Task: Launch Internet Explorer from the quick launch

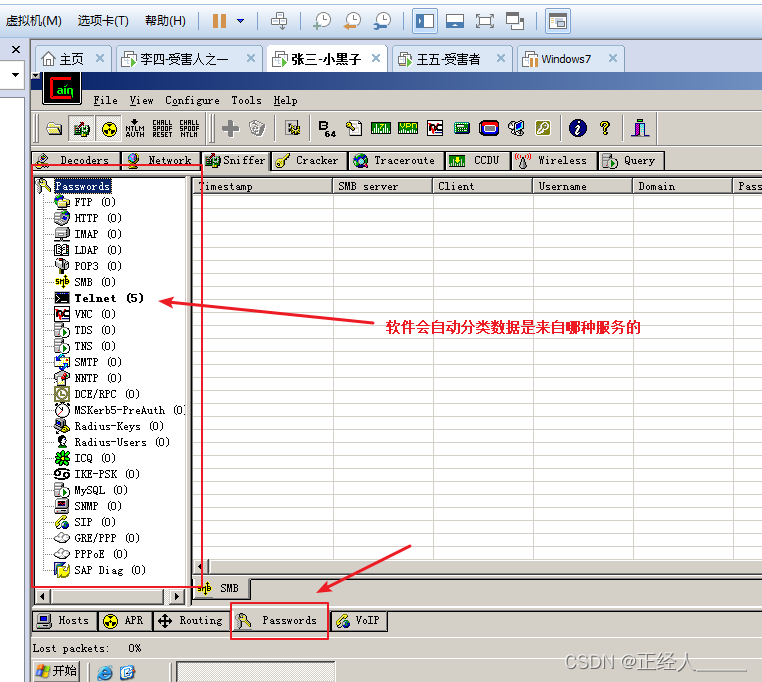Action: 104,672
